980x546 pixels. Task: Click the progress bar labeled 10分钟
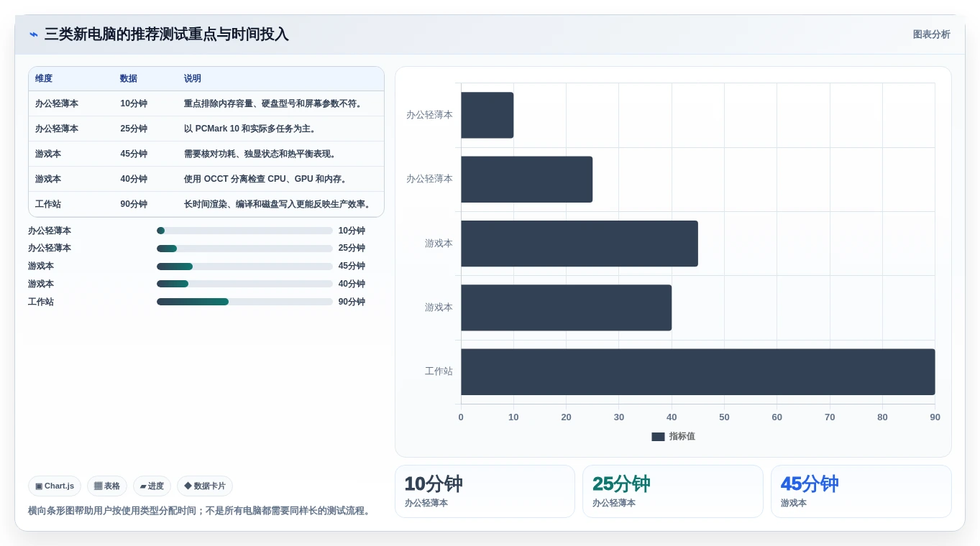tap(244, 231)
